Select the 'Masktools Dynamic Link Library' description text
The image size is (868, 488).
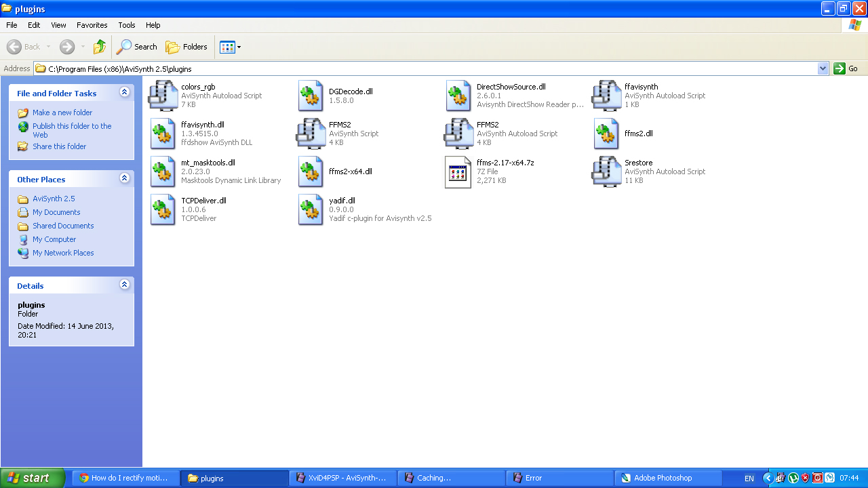[x=231, y=181]
